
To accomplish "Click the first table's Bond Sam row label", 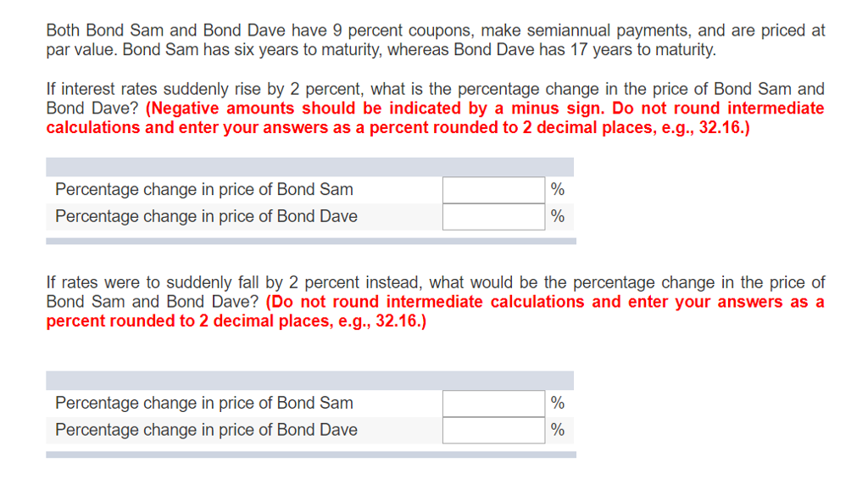I will pyautogui.click(x=204, y=189).
